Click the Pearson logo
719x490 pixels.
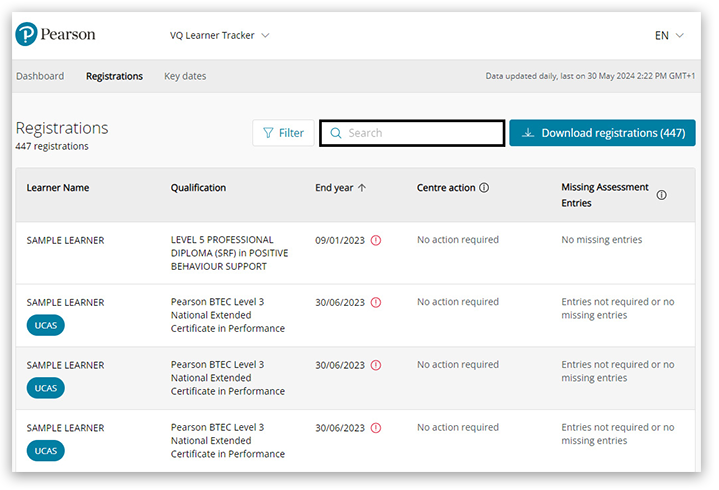click(56, 35)
